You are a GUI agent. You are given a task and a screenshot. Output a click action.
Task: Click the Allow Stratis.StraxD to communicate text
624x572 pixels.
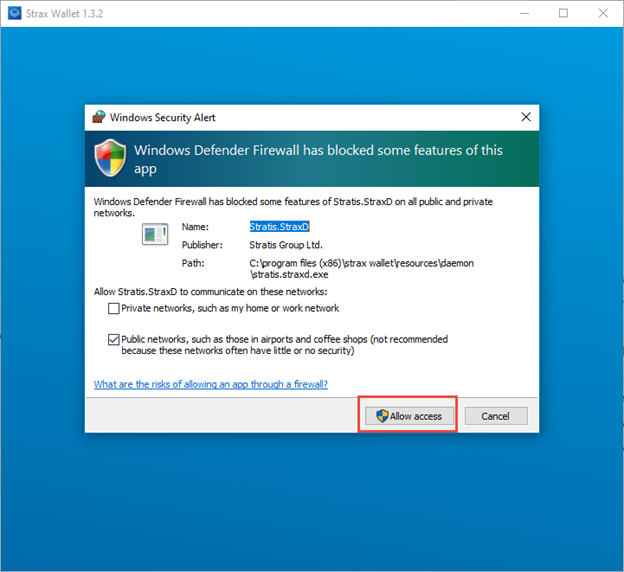click(x=211, y=292)
